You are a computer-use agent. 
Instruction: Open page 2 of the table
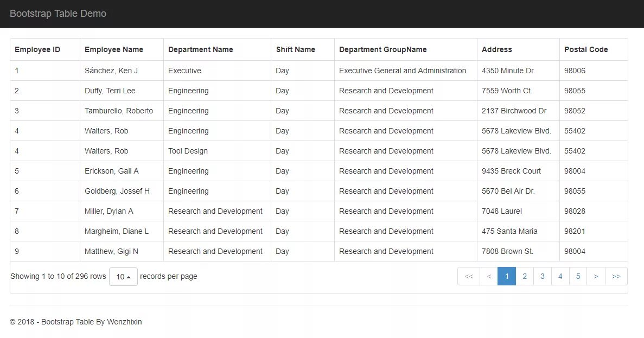pyautogui.click(x=525, y=276)
